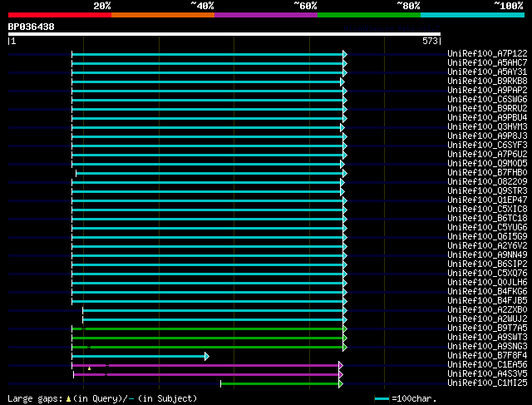
Task: Click the Large gaps legend text
Action: [x=35, y=398]
